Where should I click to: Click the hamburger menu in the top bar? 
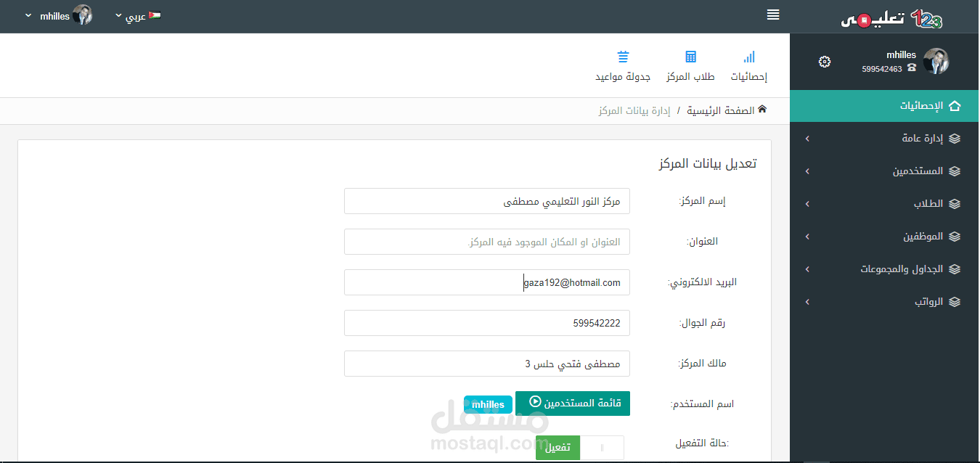[x=772, y=15]
